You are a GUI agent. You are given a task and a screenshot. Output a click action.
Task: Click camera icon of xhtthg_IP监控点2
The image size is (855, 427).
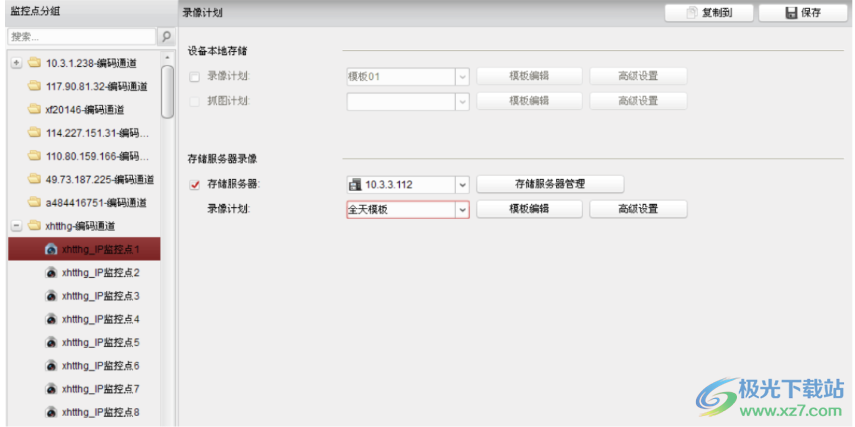pyautogui.click(x=51, y=272)
